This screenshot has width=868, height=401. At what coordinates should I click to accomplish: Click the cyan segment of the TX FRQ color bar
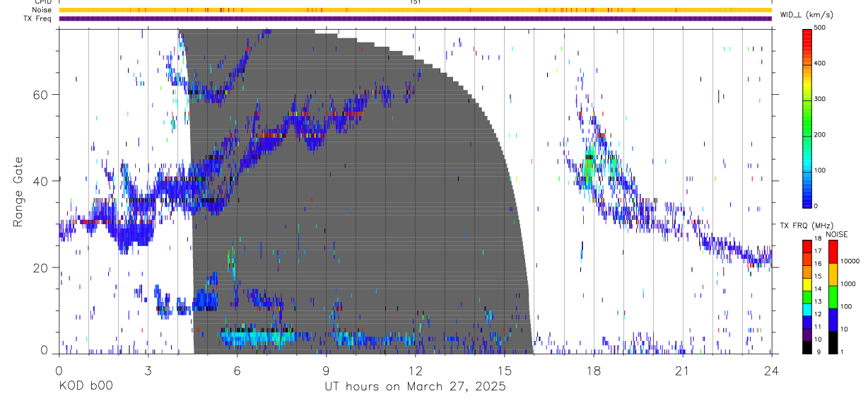(807, 310)
